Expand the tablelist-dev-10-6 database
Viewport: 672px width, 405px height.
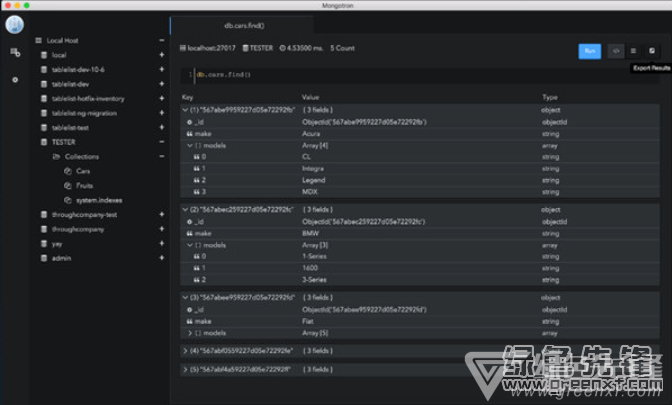coord(162,69)
